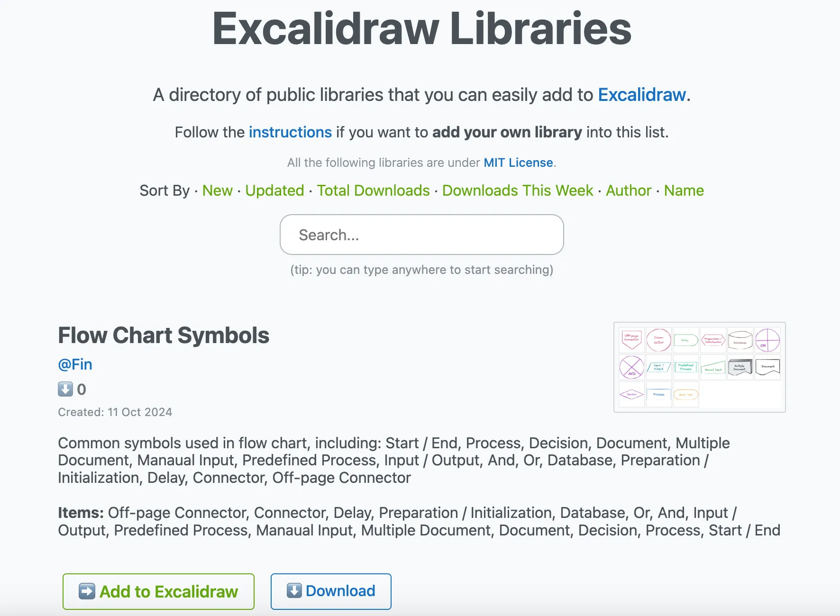This screenshot has height=616, width=840.
Task: Click the Add to Excalidraw button
Action: pos(158,591)
